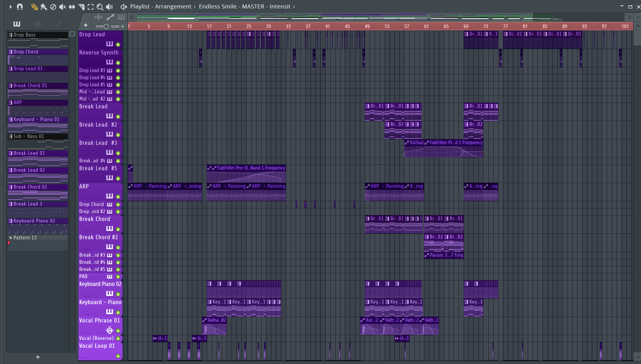Viewport: 641px width, 364px height.
Task: Select Break Chord 01 pattern in picker
Action: click(38, 85)
